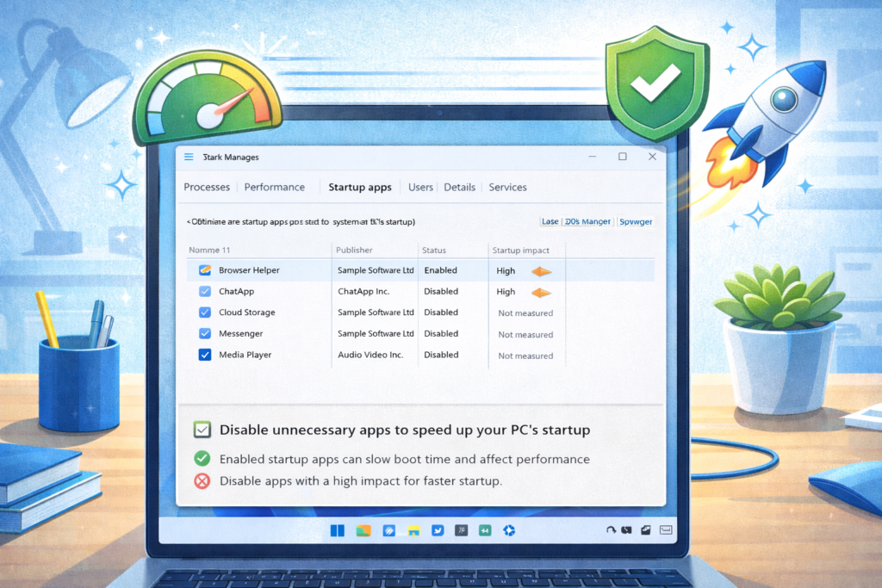This screenshot has width=882, height=588.
Task: Uncheck the ChatApp checkbox
Action: pos(204,291)
